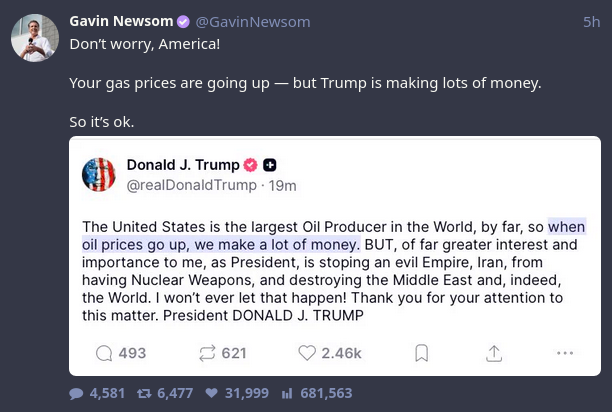Open the 5h post timestamp

pyautogui.click(x=591, y=21)
